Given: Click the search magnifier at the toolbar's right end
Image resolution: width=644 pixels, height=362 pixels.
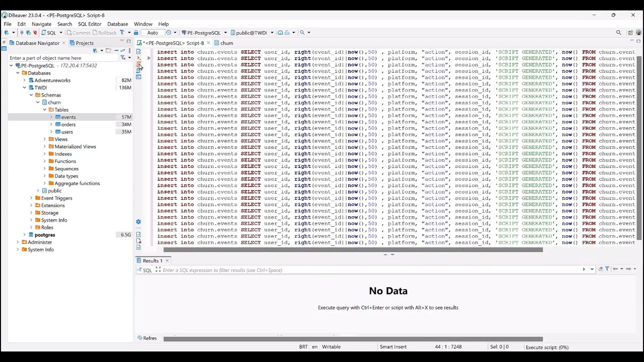Looking at the screenshot, I should coord(619,33).
